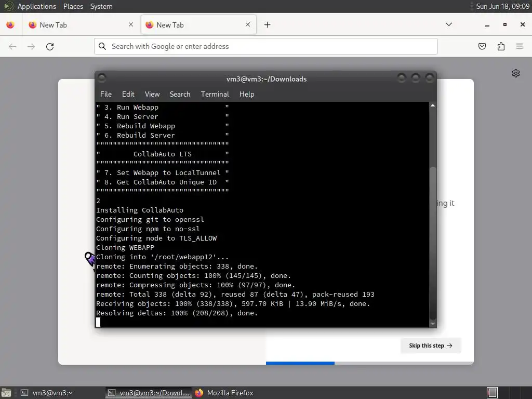This screenshot has width=532, height=399.
Task: Open the list all tabs dropdown
Action: 448,24
